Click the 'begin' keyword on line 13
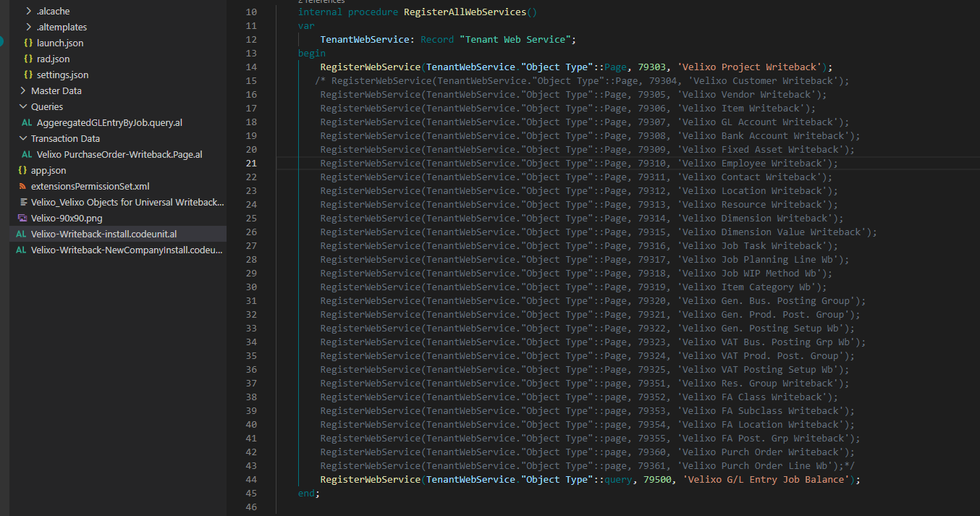This screenshot has height=516, width=980. [312, 53]
